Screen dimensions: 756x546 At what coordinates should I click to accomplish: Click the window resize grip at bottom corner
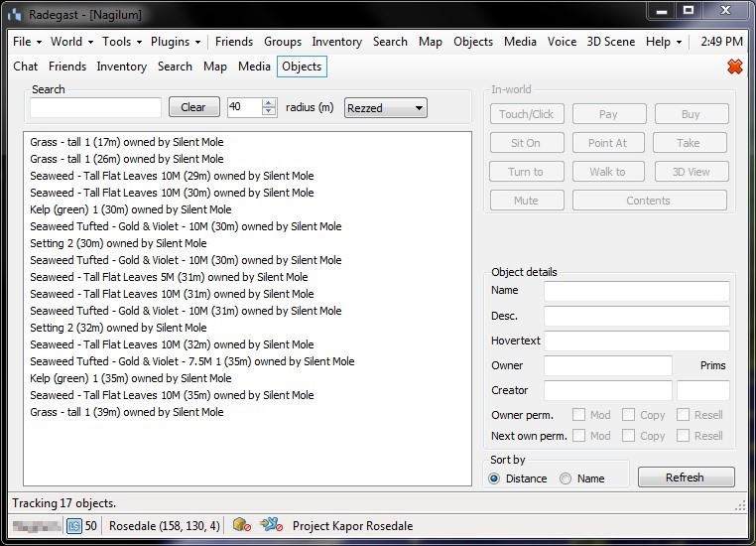click(740, 505)
